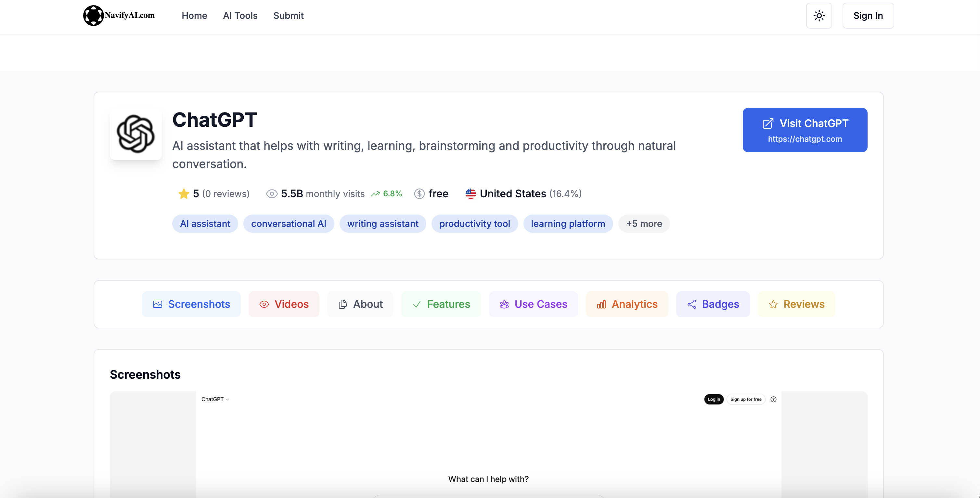980x498 pixels.
Task: Select the AI assistant tag
Action: [205, 224]
